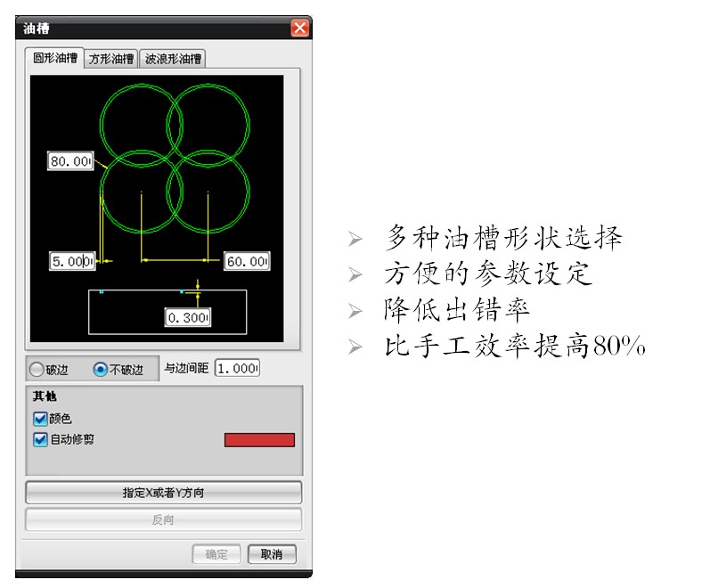Screen dimensions: 702x588
Task: Select the 破边 radio button
Action: click(x=37, y=369)
